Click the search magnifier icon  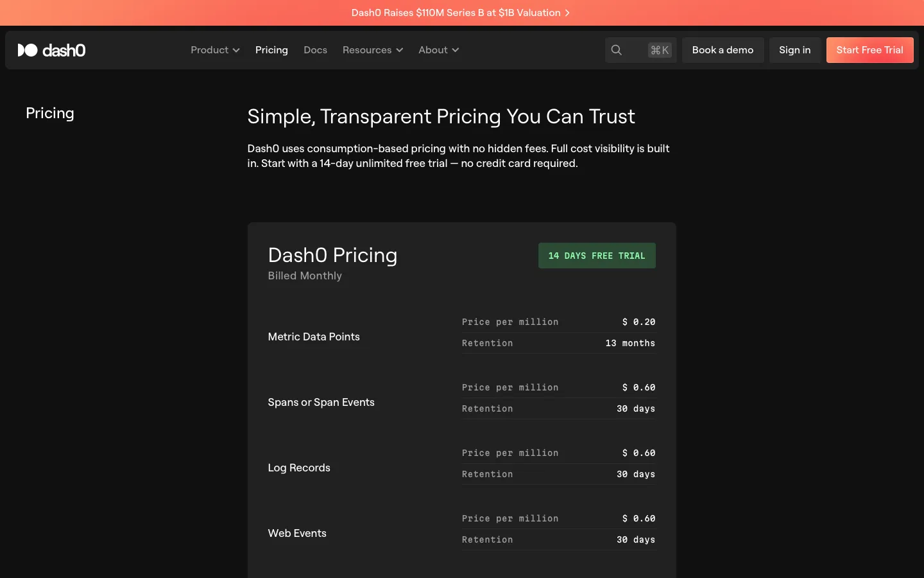click(x=617, y=50)
